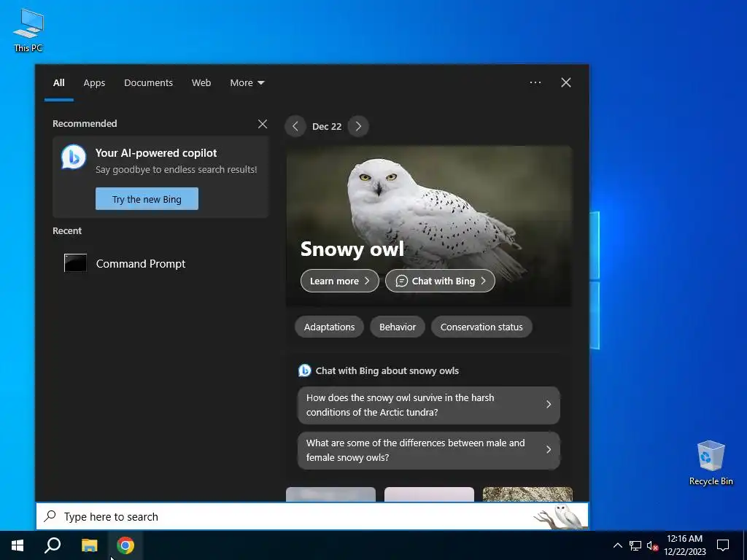Click the Snowy owl title text
Viewport: 747px width, 560px height.
click(352, 249)
